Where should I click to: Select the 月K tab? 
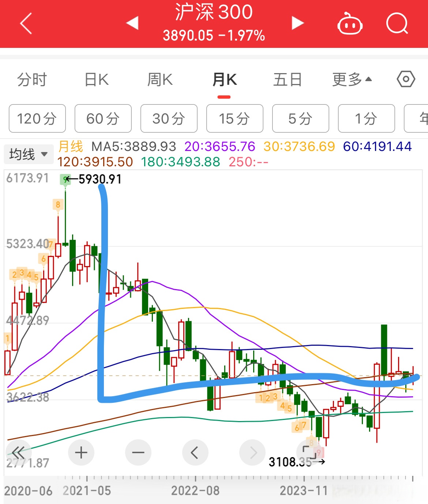pyautogui.click(x=224, y=79)
